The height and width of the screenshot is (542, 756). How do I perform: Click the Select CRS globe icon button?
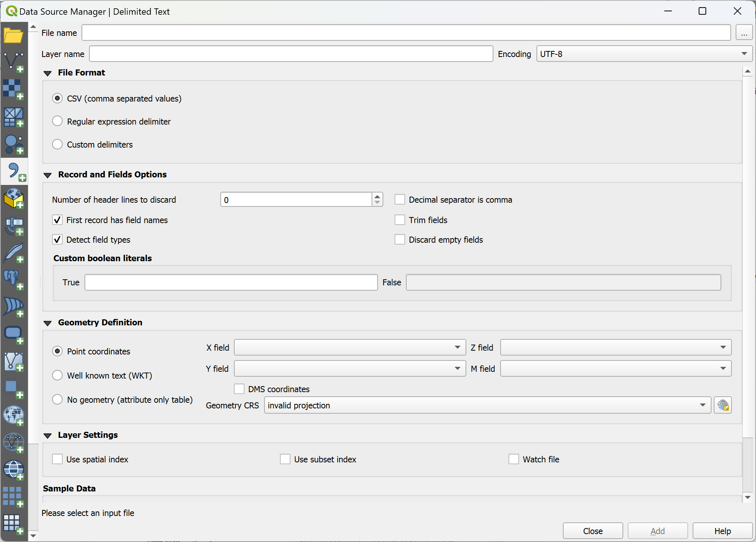(x=723, y=405)
